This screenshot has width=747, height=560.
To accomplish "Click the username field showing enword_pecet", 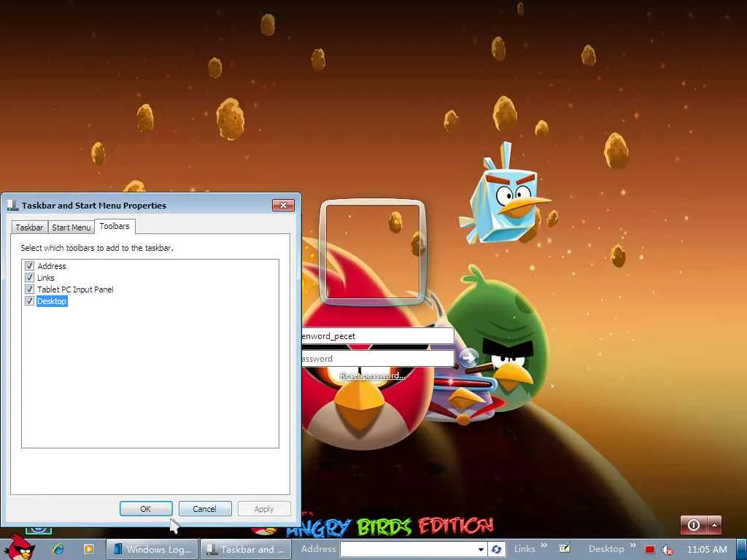I will click(x=379, y=335).
